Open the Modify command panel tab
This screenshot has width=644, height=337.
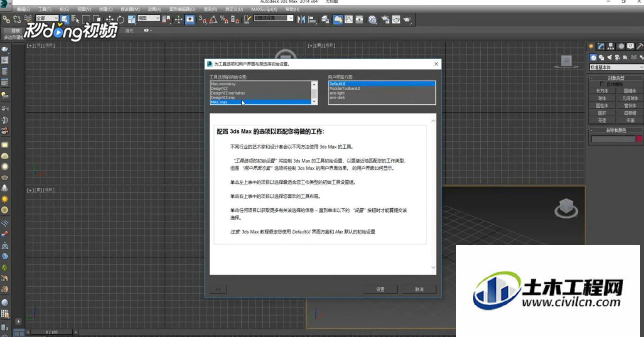coord(601,46)
